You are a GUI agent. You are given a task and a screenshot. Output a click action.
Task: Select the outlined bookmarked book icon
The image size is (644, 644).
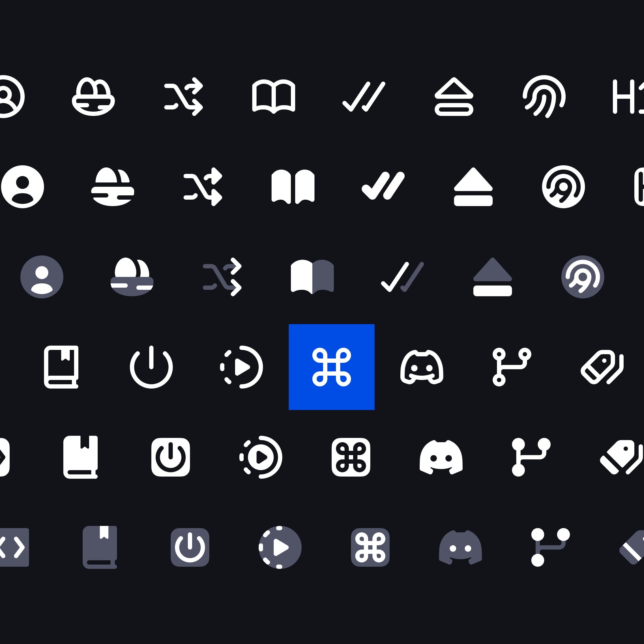61,367
